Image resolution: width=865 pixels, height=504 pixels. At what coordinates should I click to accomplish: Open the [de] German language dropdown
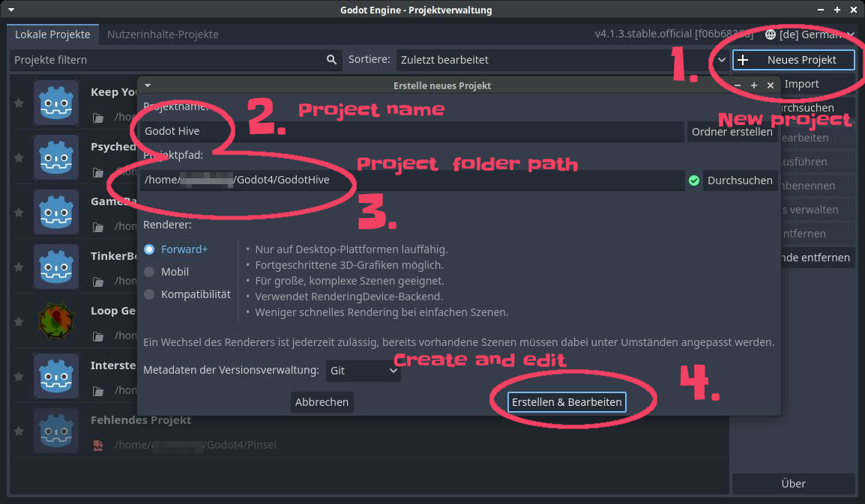click(x=810, y=34)
